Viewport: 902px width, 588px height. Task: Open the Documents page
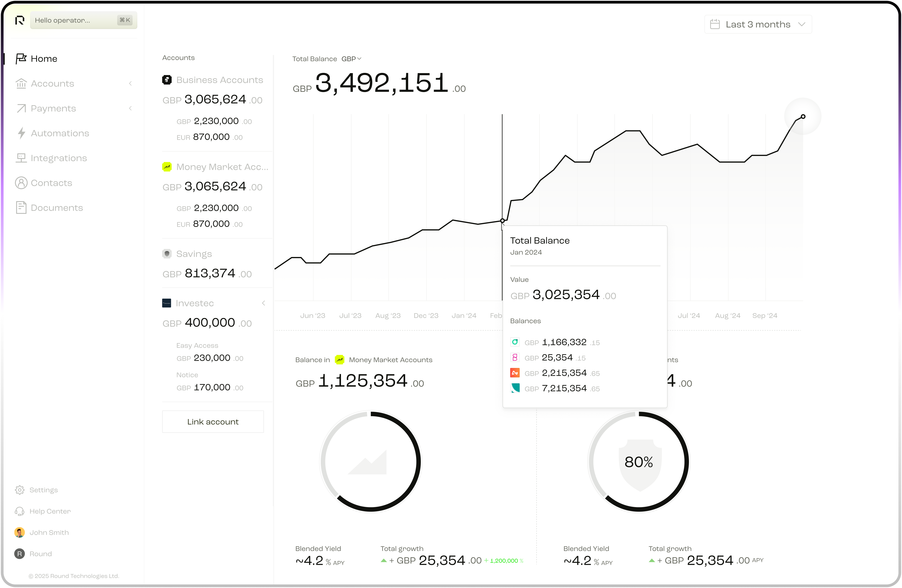pyautogui.click(x=57, y=208)
